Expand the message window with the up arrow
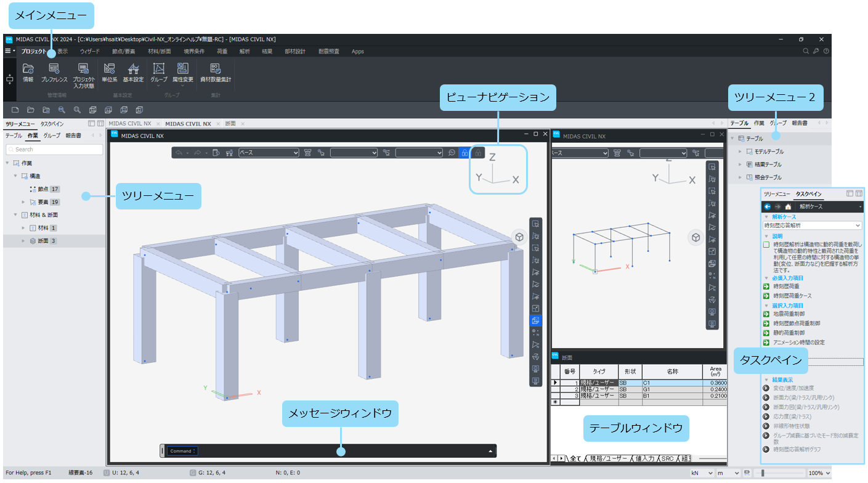868x483 pixels. pos(491,451)
